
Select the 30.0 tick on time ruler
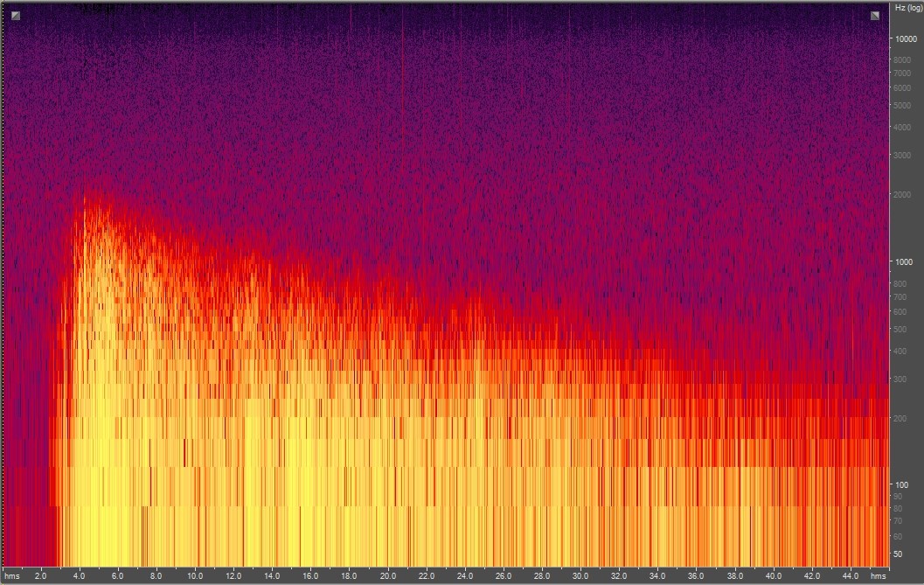[x=580, y=576]
